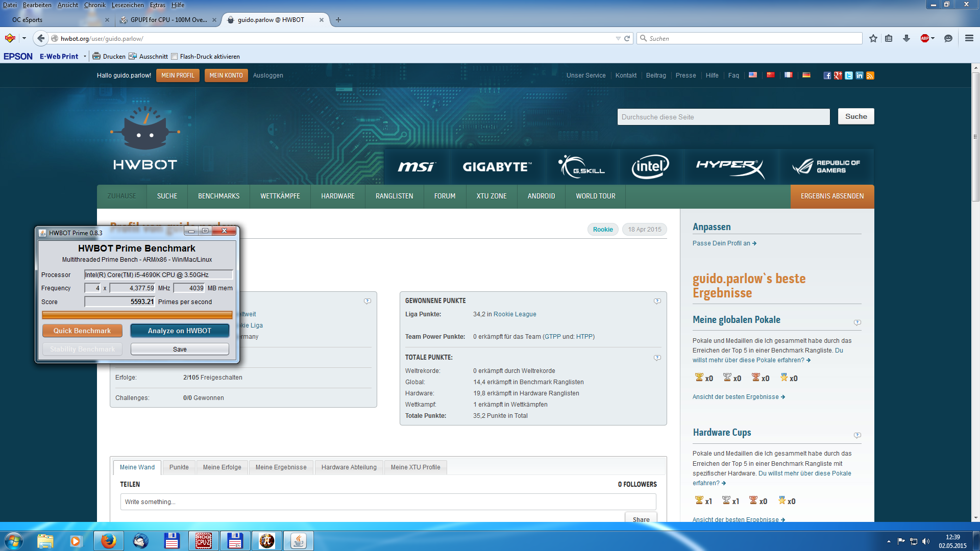The height and width of the screenshot is (551, 980).
Task: Open the Lesezeichen menu
Action: pyautogui.click(x=128, y=5)
